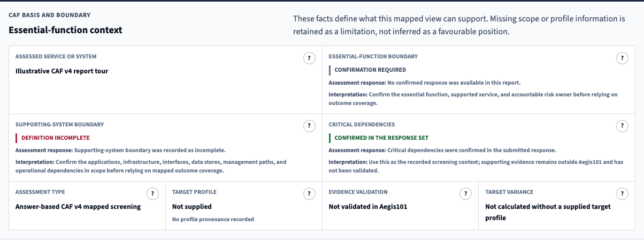644x240 pixels.
Task: Click 'No confirmed response was available' assessment text
Action: 454,83
